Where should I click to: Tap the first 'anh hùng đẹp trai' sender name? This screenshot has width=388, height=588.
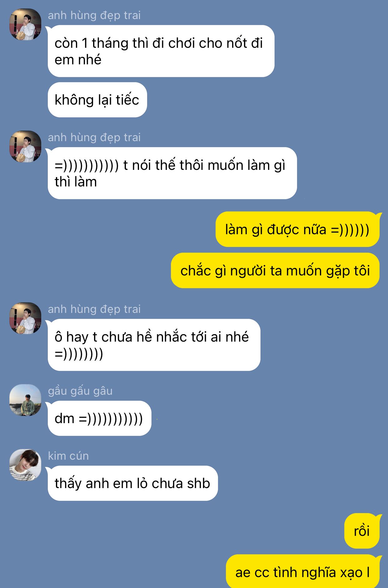(x=94, y=15)
